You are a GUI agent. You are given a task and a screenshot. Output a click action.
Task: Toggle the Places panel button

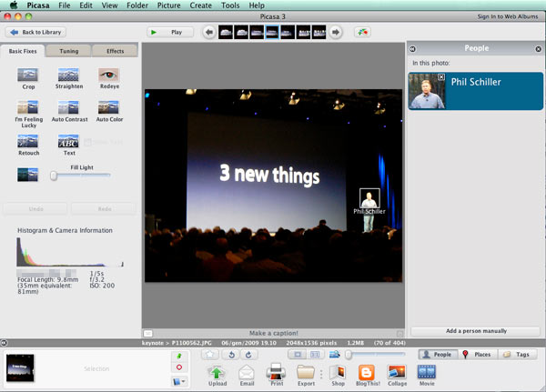click(x=476, y=354)
